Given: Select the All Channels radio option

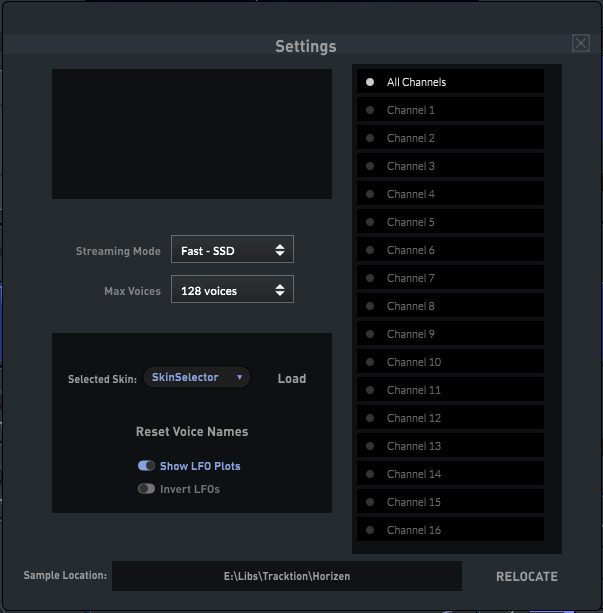Looking at the screenshot, I should (x=450, y=81).
